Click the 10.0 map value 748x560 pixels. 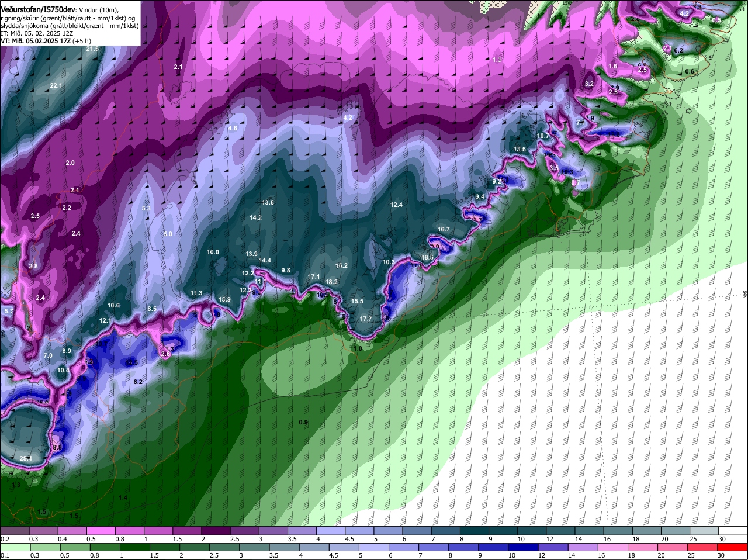[213, 253]
